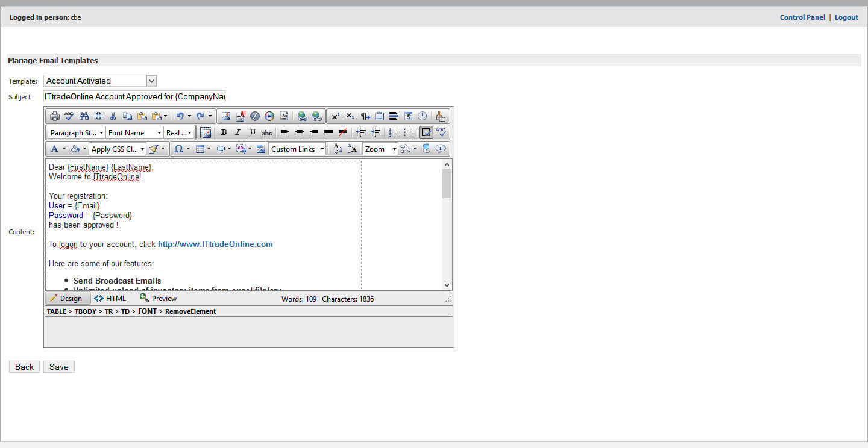The height and width of the screenshot is (448, 868).
Task: Click the Save button
Action: (59, 367)
